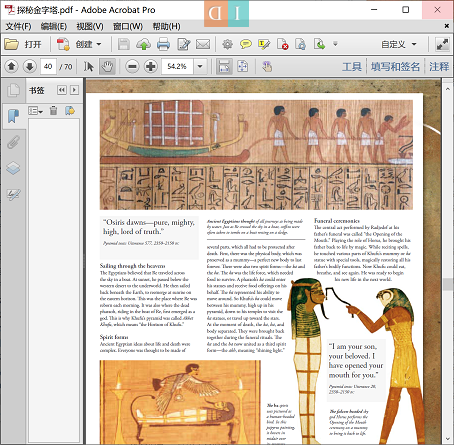
Task: Add a sticky note comment
Action: point(246,44)
